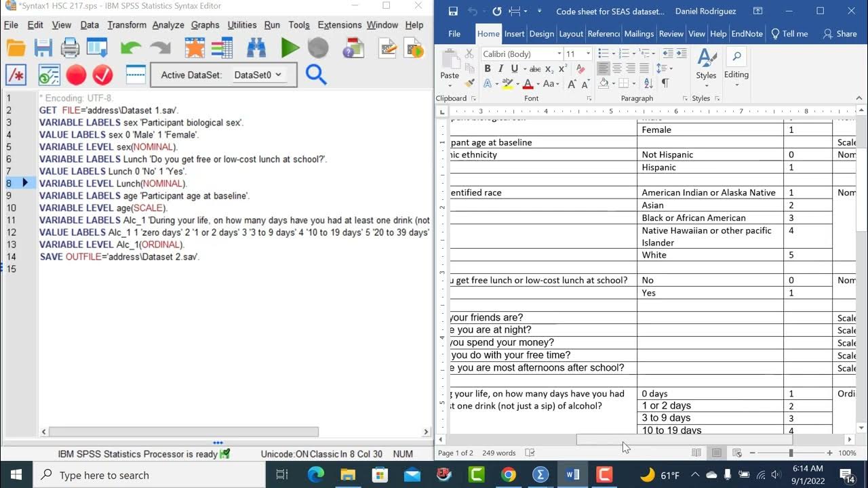Open the Syntax Help icon
Viewport: 868px width, 488px height.
[x=353, y=48]
